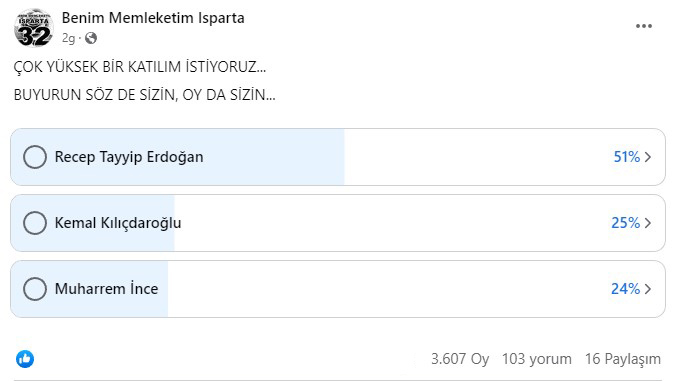Expand voters via chevron next to 24%
The height and width of the screenshot is (381, 675).
pos(648,289)
